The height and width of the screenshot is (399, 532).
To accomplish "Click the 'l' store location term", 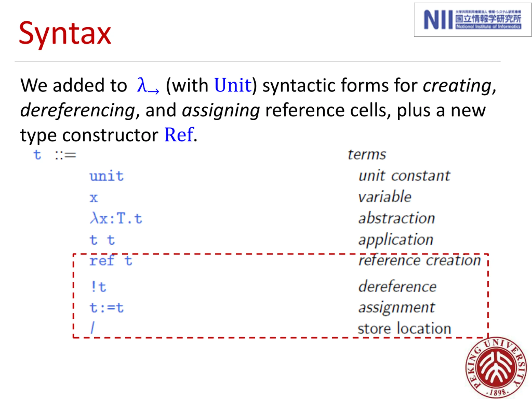I will (x=93, y=328).
